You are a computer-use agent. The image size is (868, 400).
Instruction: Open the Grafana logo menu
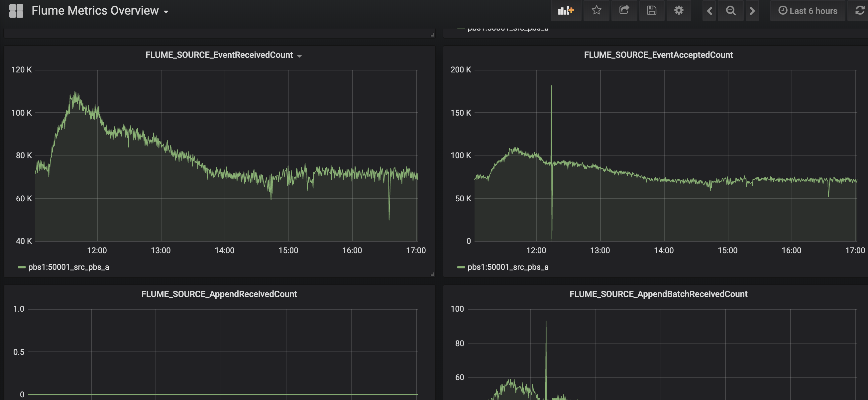pyautogui.click(x=16, y=11)
